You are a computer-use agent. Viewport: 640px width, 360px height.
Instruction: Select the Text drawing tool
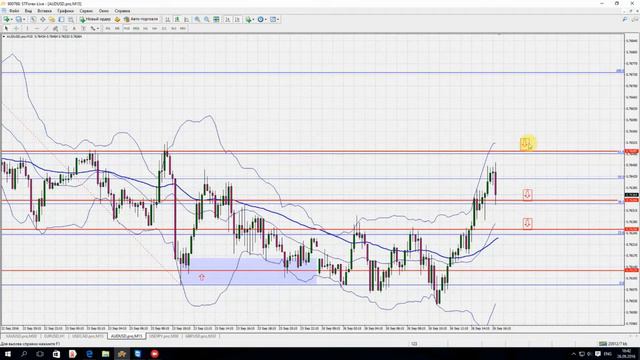pos(74,28)
